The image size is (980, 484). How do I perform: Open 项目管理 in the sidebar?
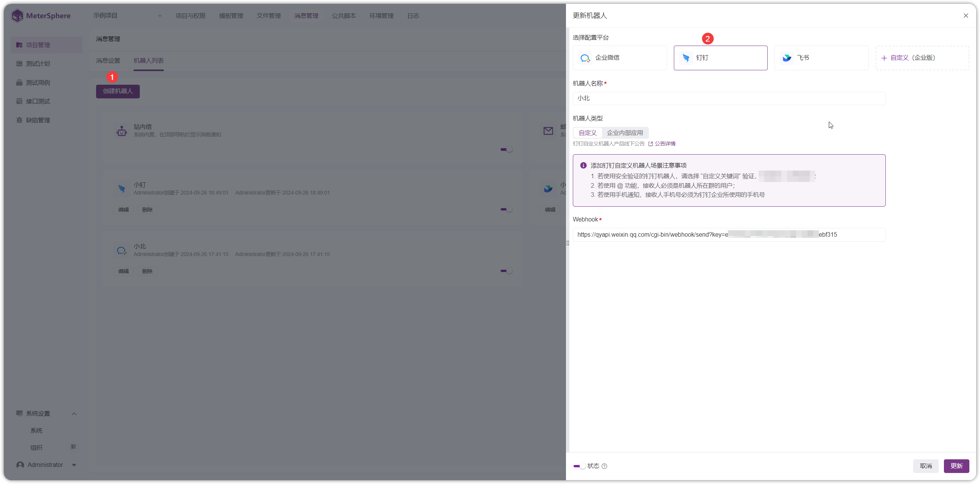(x=46, y=45)
